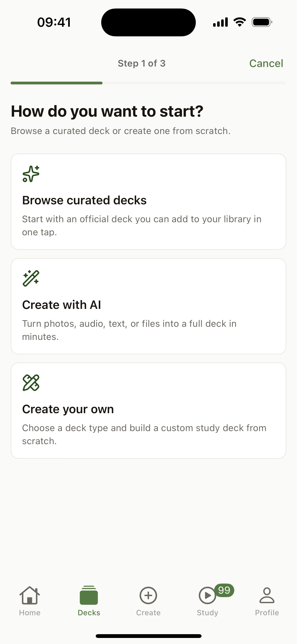Tap the Study play circle icon
The width and height of the screenshot is (297, 644).
tap(207, 595)
